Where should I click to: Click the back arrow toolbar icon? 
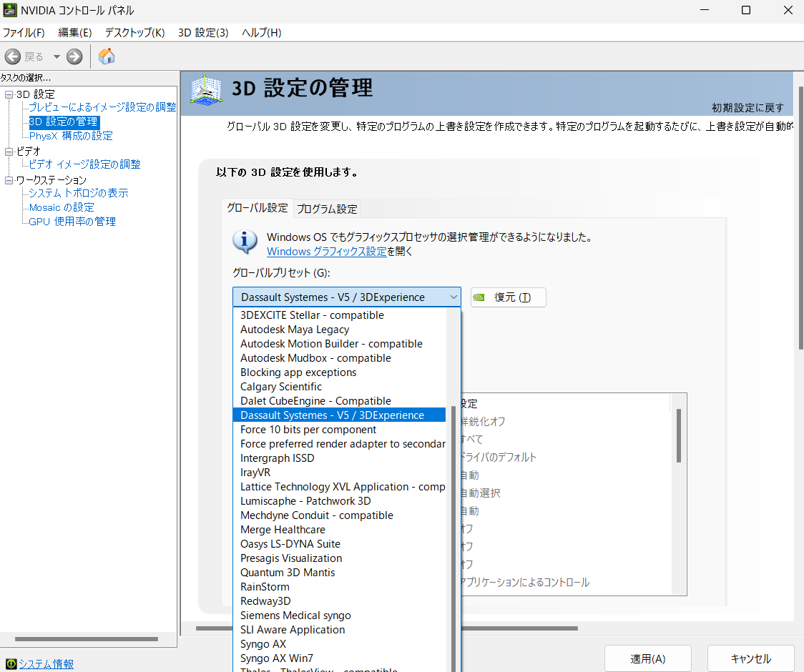[x=13, y=56]
